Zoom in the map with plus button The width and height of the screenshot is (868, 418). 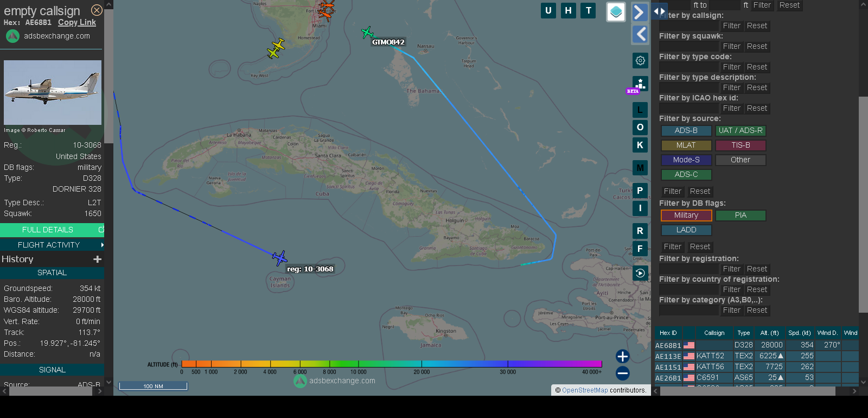(623, 356)
